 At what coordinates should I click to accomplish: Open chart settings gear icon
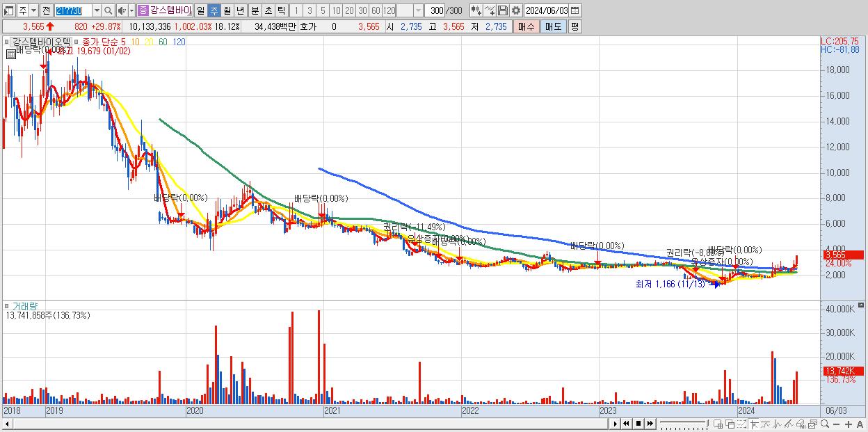(x=516, y=10)
